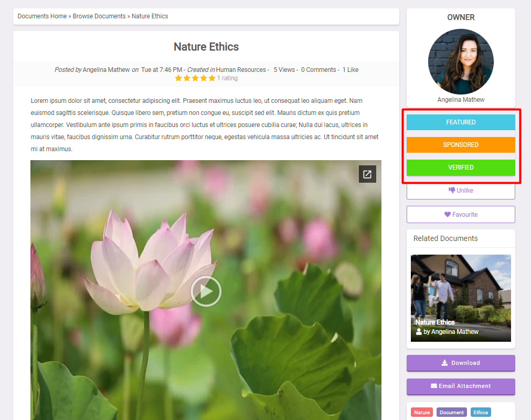Click the heart icon on Favourite
The image size is (531, 420).
(x=448, y=214)
